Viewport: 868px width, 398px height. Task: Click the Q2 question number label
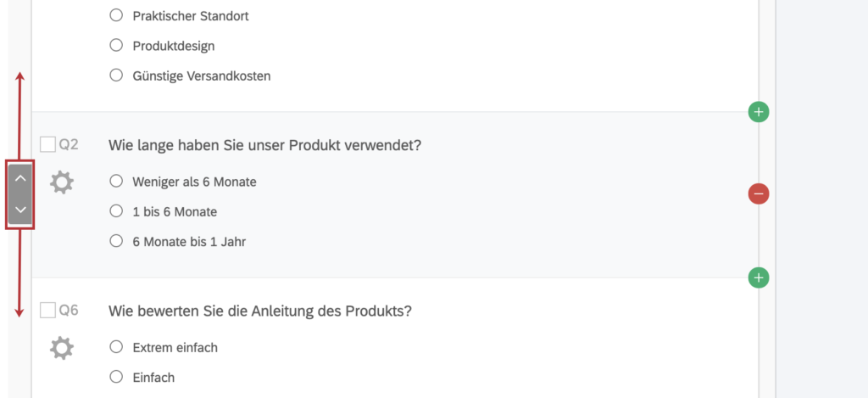(69, 144)
